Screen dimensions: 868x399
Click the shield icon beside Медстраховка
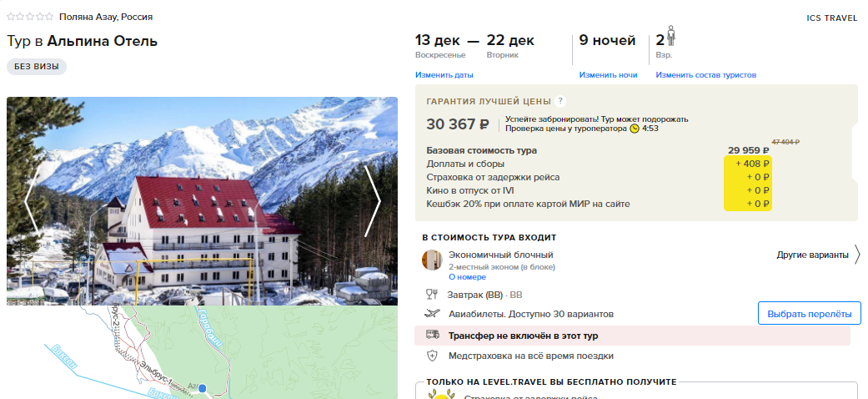(433, 356)
